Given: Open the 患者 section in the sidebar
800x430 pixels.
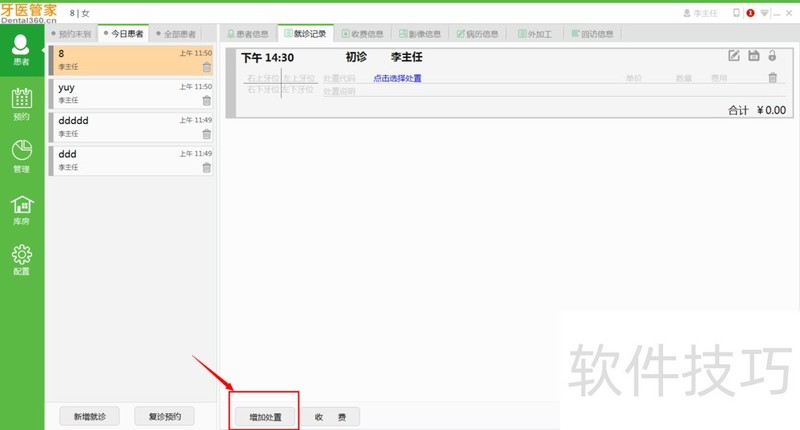Looking at the screenshot, I should 21,50.
